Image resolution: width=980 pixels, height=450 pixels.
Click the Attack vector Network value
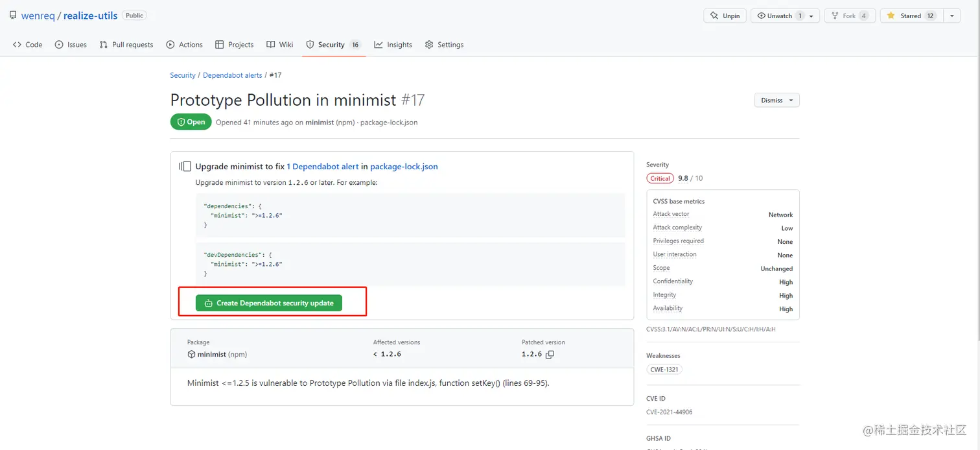tap(780, 215)
